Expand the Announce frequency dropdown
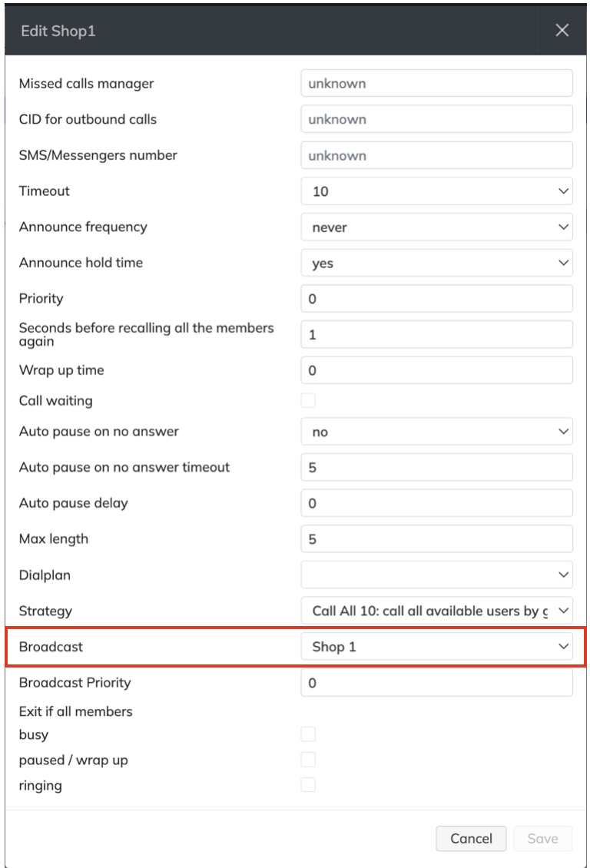Viewport: 590px width, 868px height. [x=436, y=227]
